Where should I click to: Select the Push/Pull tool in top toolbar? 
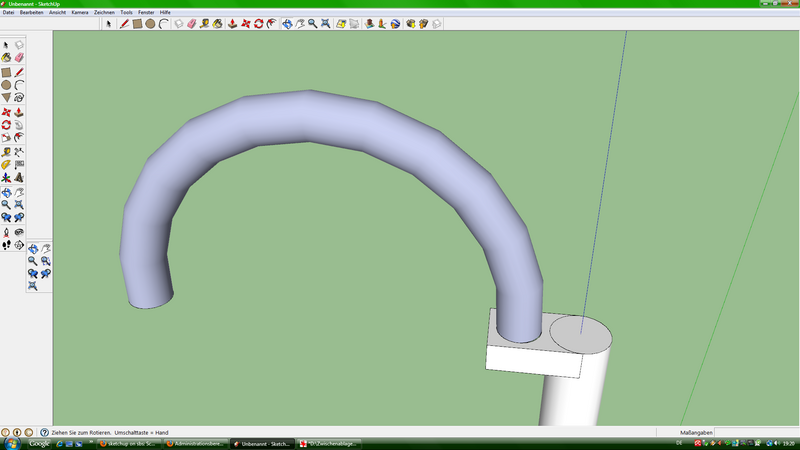tap(232, 23)
